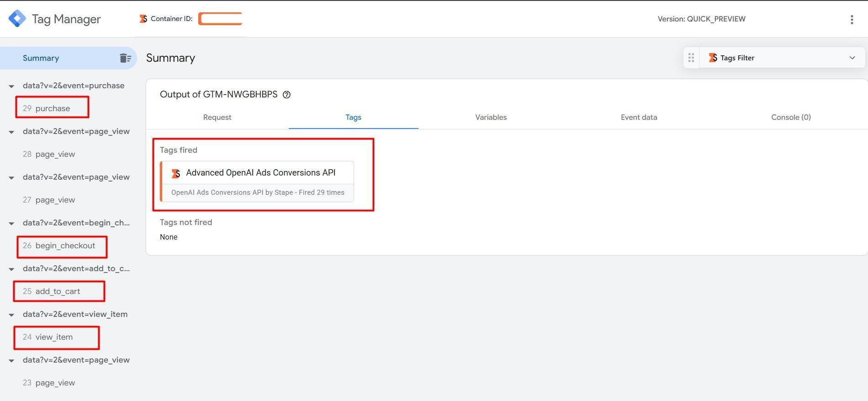Click the Version: QUICK_PREVIEW text
The width and height of the screenshot is (868, 401).
[x=701, y=19]
